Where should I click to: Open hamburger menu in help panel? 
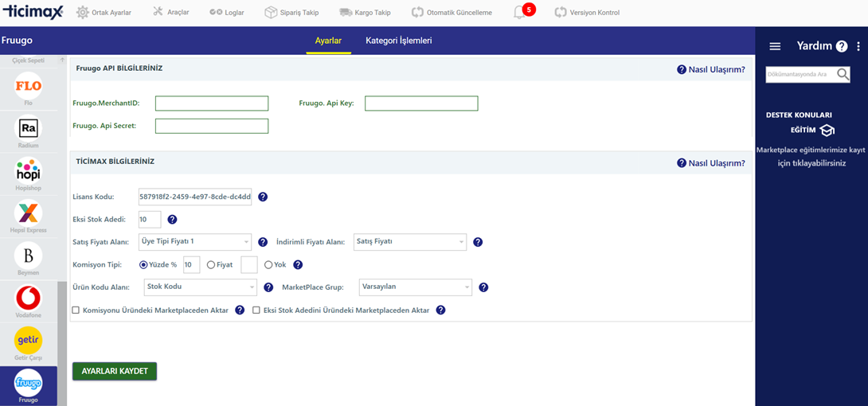point(775,46)
